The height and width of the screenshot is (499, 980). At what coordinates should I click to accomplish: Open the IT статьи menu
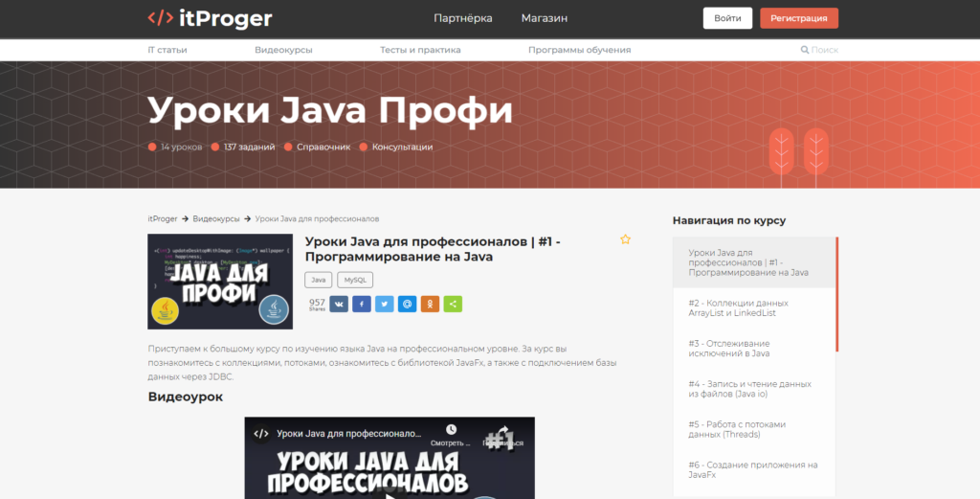167,50
